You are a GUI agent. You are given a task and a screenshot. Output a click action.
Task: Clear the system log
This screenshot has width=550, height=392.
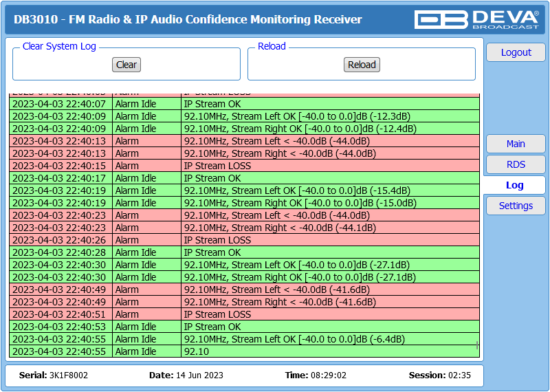[126, 65]
